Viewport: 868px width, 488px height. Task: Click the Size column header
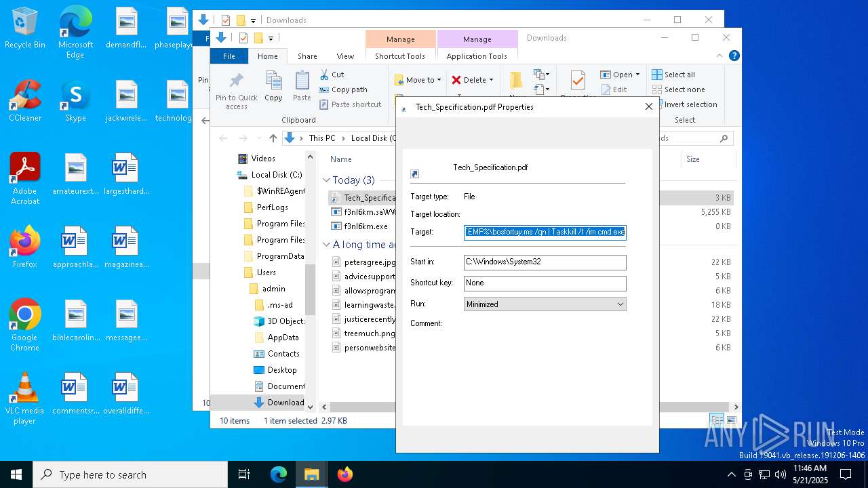click(x=693, y=159)
